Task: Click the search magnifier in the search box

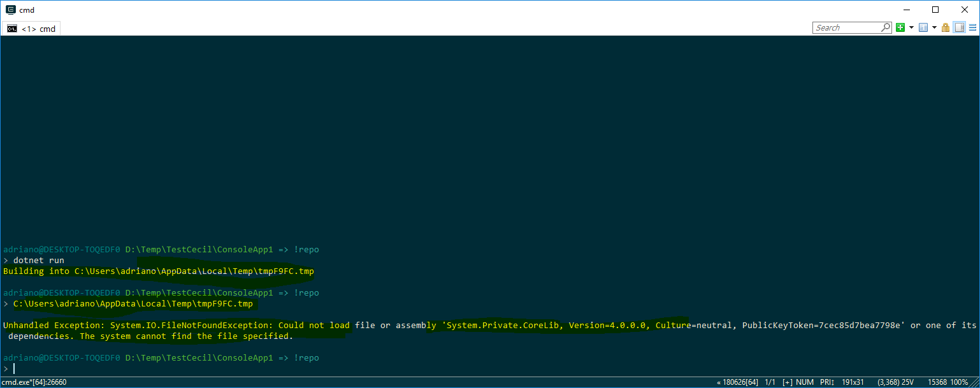Action: point(886,27)
